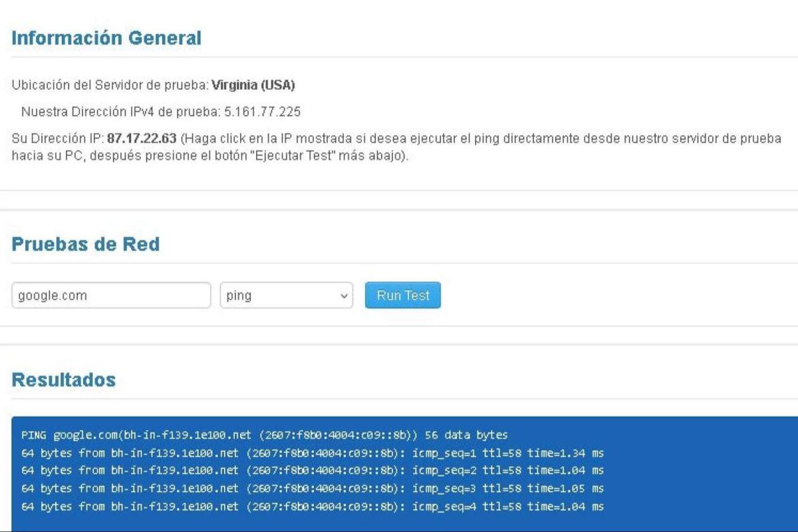The width and height of the screenshot is (798, 532).
Task: Click the google.com host input field
Action: [x=111, y=295]
